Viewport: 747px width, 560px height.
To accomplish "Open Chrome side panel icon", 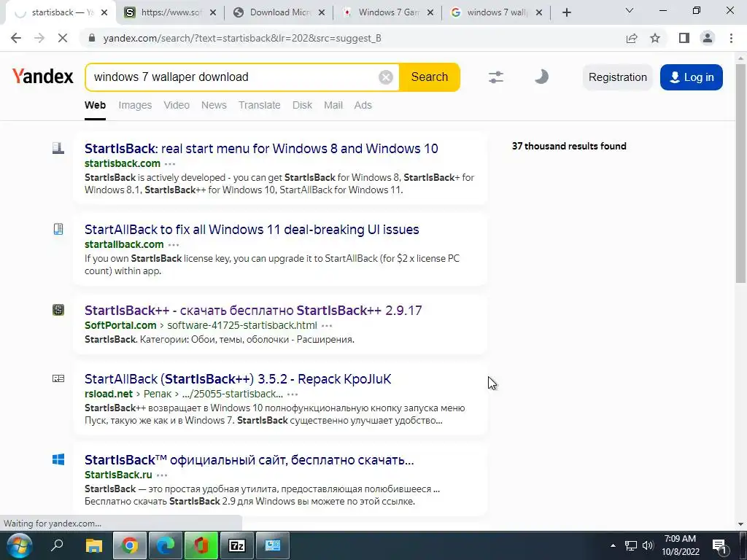I will pyautogui.click(x=684, y=38).
